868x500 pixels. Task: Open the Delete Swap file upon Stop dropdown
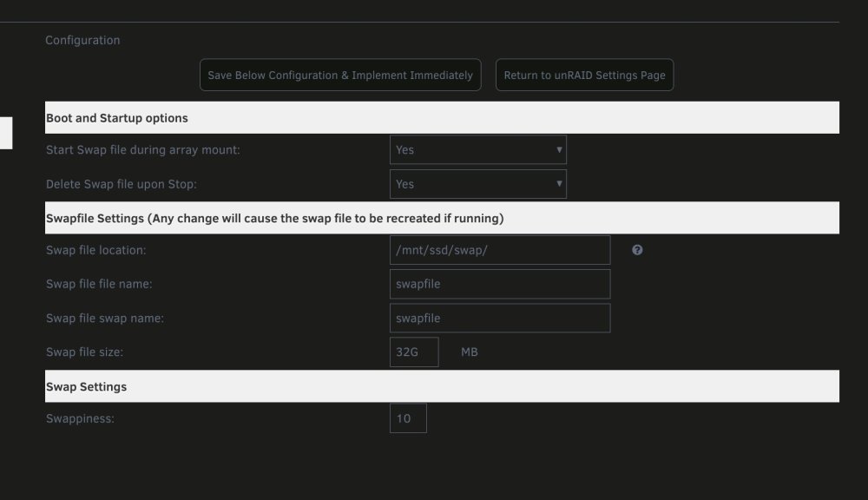(x=477, y=184)
